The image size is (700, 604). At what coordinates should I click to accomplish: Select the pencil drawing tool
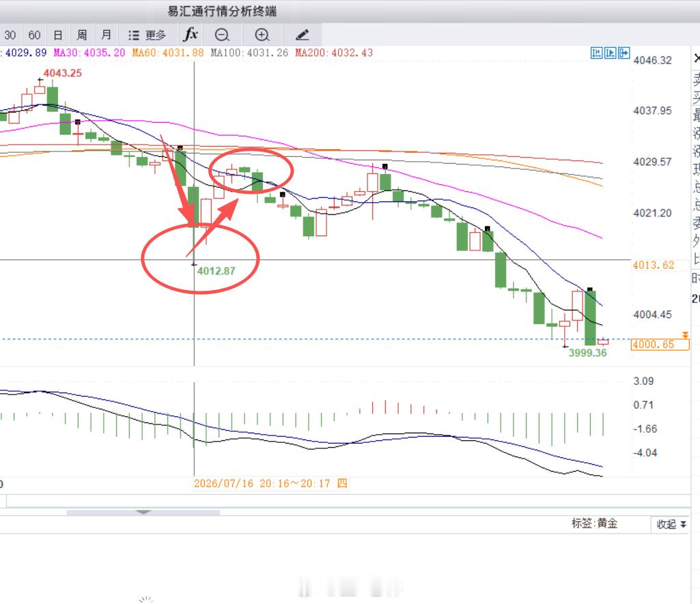303,35
